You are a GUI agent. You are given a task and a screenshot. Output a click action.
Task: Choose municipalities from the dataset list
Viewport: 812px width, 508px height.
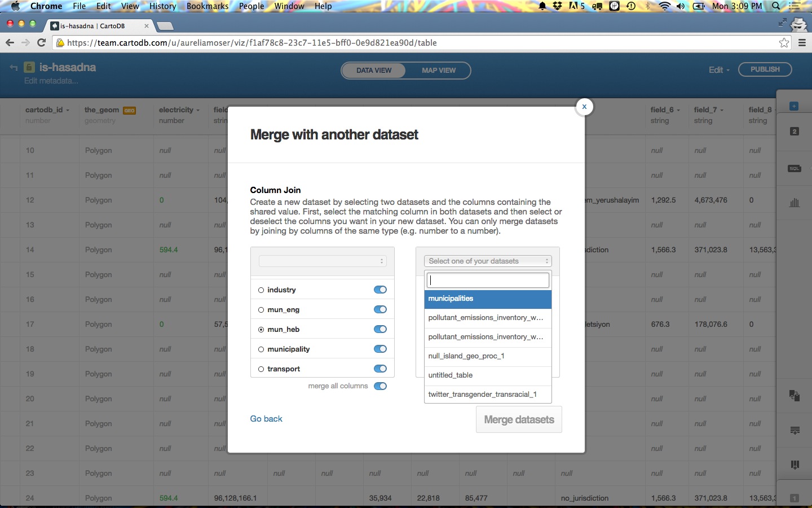[x=488, y=299]
